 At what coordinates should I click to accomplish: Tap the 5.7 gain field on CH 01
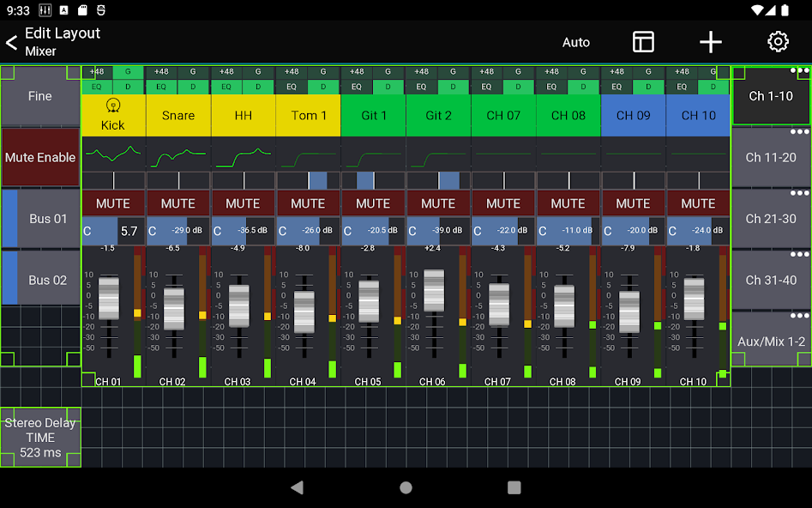pyautogui.click(x=113, y=231)
